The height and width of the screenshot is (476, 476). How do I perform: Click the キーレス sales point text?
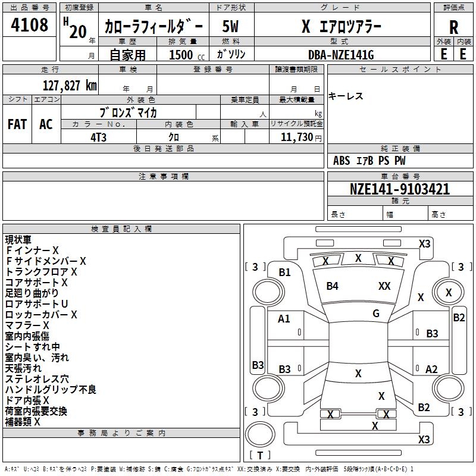(346, 96)
